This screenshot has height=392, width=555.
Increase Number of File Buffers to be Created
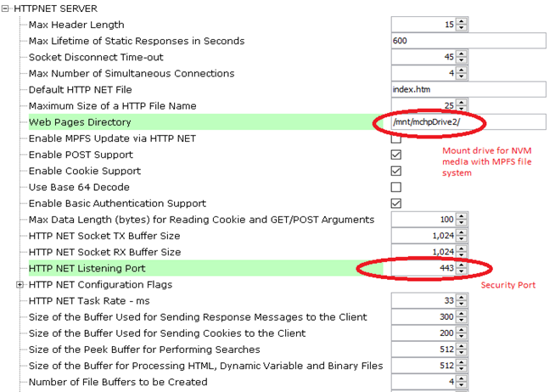coord(462,378)
